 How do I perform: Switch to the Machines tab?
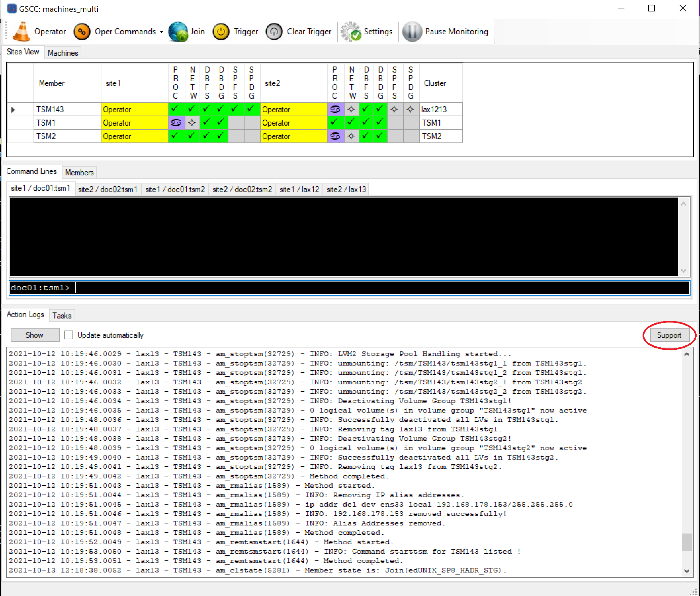[x=63, y=53]
